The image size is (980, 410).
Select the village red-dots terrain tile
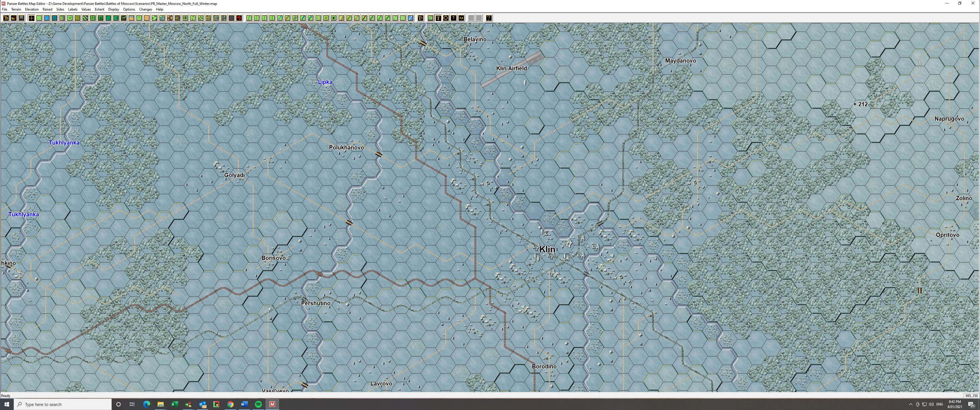point(201,18)
